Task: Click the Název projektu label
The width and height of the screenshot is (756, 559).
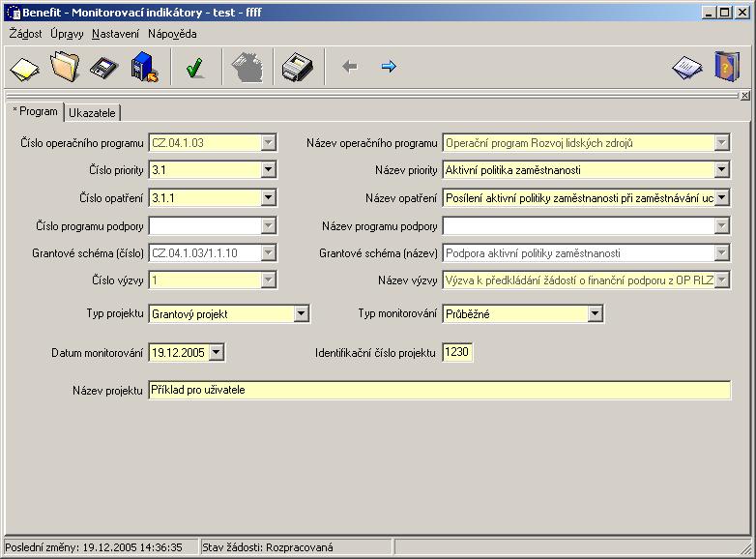Action: tap(107, 390)
